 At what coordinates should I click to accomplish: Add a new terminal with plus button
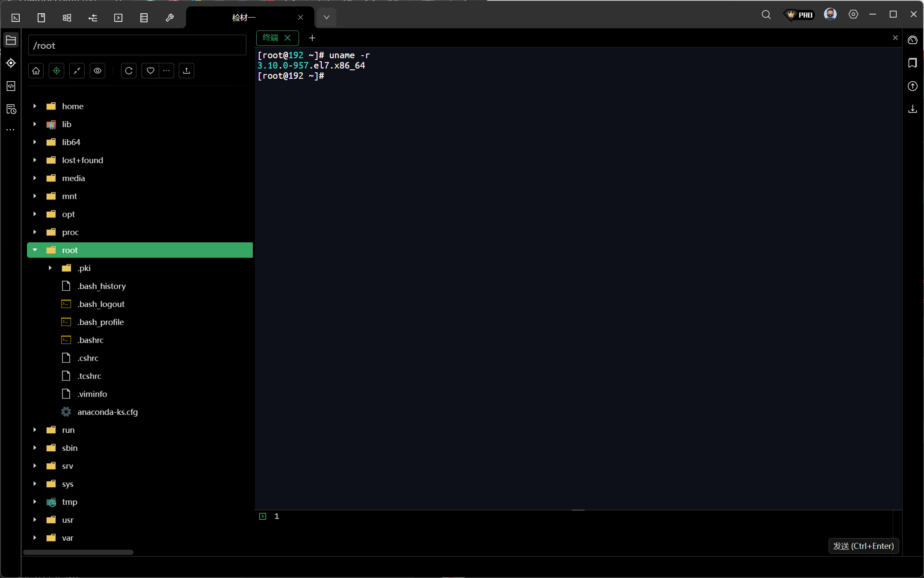(312, 38)
